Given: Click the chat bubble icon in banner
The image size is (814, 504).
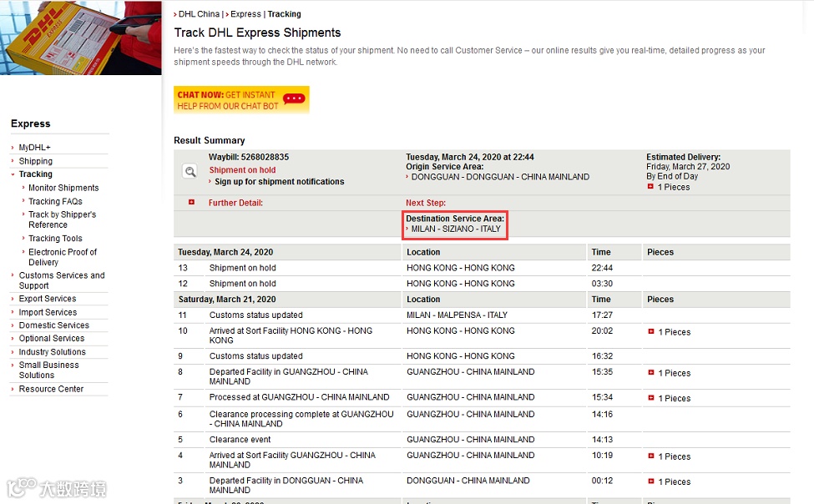Looking at the screenshot, I should (x=294, y=98).
